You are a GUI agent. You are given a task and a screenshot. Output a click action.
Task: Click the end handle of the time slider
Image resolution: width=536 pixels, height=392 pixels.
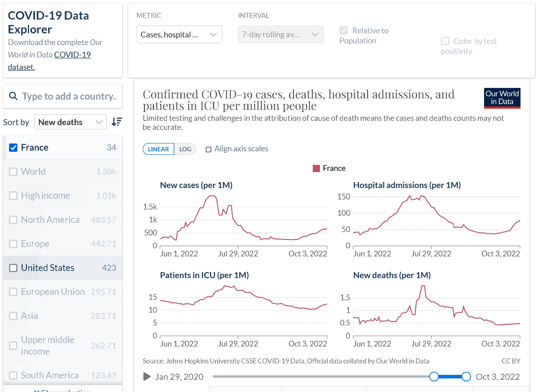[x=466, y=377]
